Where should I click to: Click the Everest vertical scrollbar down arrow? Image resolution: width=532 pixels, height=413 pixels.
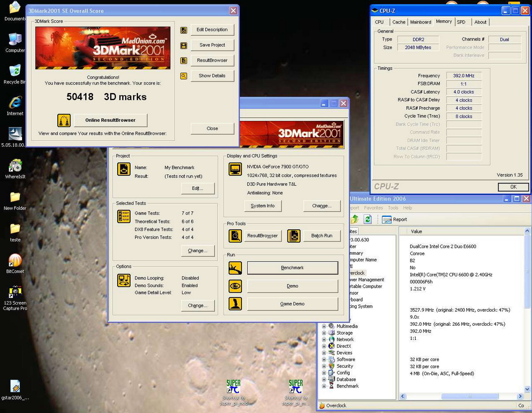(527, 389)
